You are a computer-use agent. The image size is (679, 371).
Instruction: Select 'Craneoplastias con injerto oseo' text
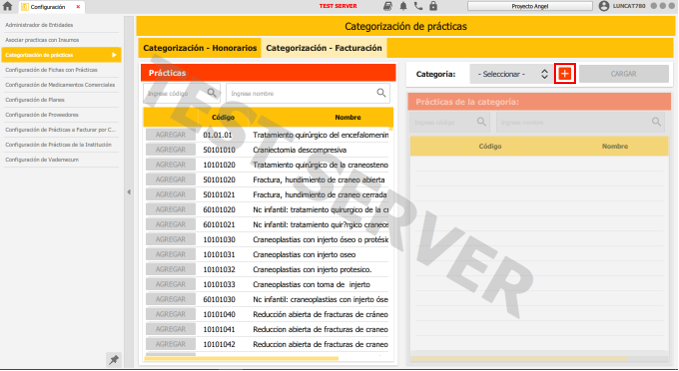point(304,255)
